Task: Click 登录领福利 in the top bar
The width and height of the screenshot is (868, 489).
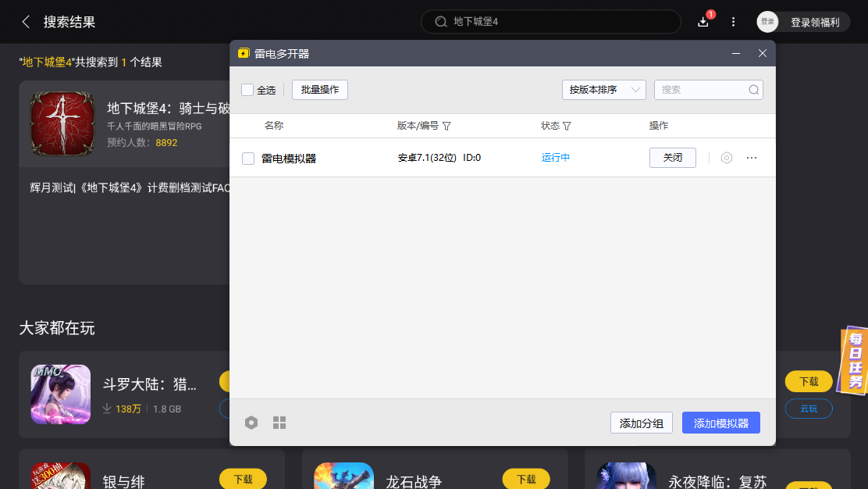Action: point(815,22)
